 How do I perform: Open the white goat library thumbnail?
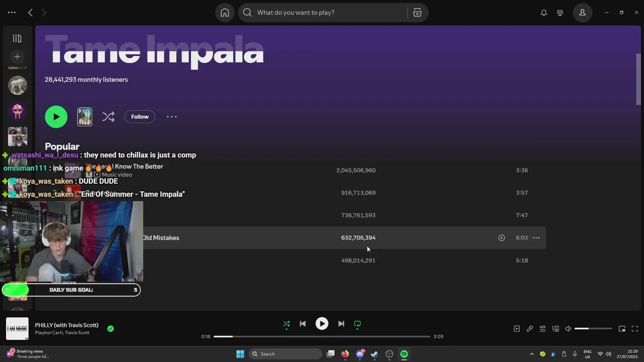[18, 85]
